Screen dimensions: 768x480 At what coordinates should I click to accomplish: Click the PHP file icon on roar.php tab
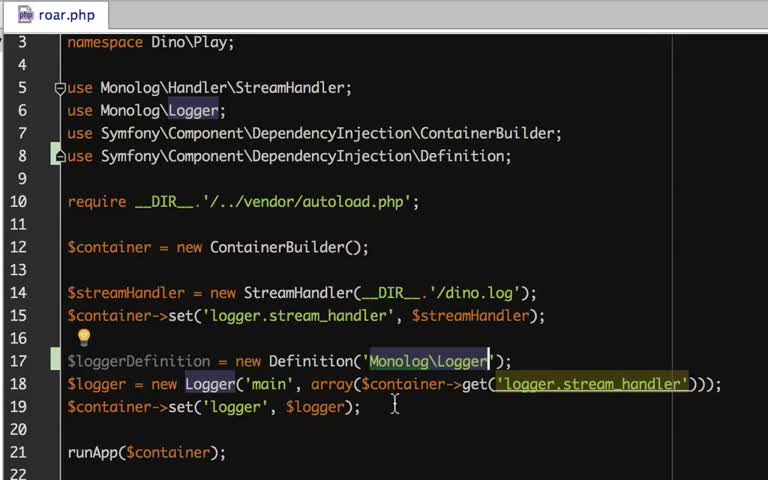pos(25,15)
